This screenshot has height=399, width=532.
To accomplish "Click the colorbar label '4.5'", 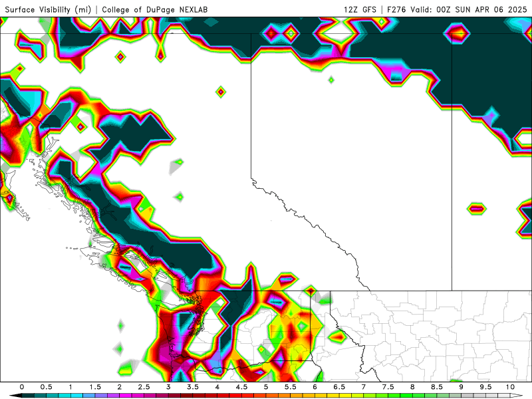I will 241,387.
